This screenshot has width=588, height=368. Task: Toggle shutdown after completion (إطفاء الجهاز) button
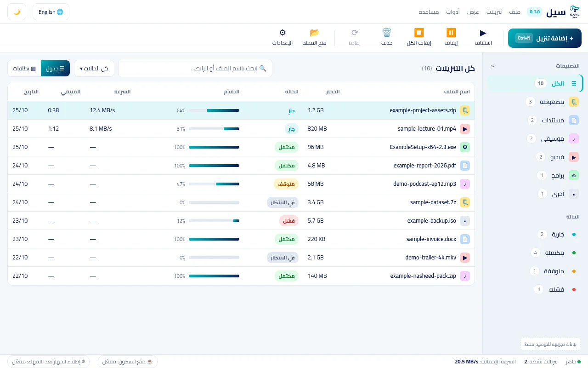tap(49, 362)
